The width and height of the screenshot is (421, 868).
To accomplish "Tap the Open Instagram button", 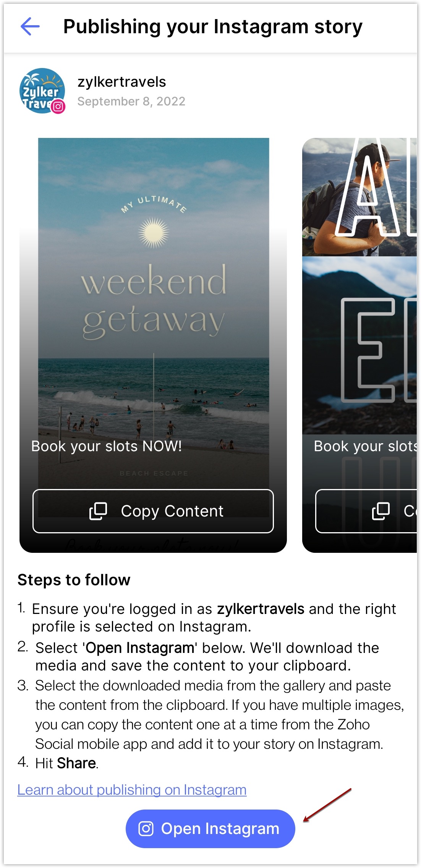I will (210, 829).
